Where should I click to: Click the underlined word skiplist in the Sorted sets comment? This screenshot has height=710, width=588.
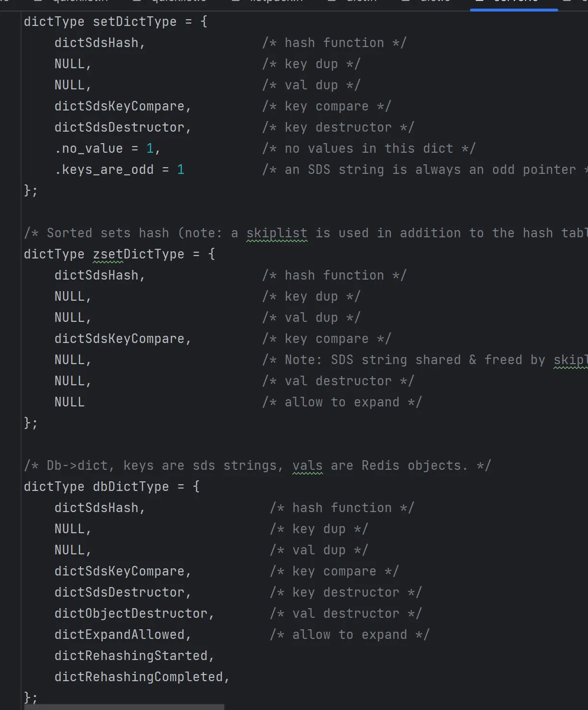[x=276, y=233]
